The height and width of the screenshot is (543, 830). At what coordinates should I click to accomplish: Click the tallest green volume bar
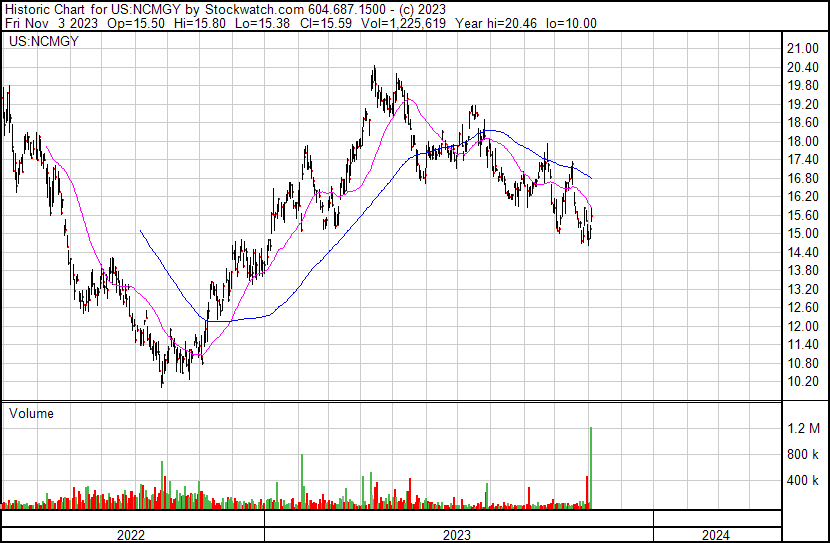coord(591,468)
